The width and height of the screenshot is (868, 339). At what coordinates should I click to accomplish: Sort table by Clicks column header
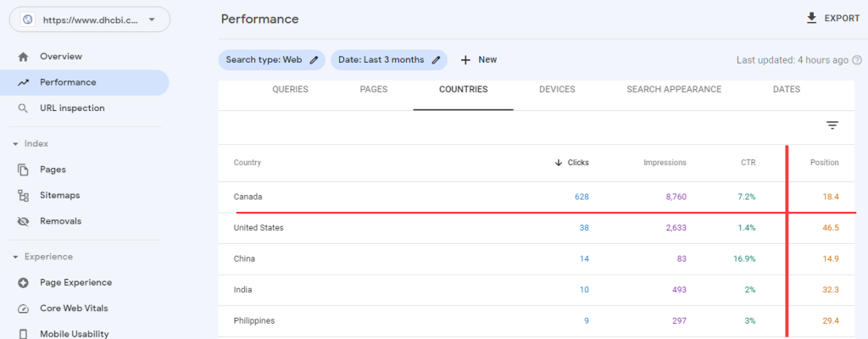(x=572, y=163)
